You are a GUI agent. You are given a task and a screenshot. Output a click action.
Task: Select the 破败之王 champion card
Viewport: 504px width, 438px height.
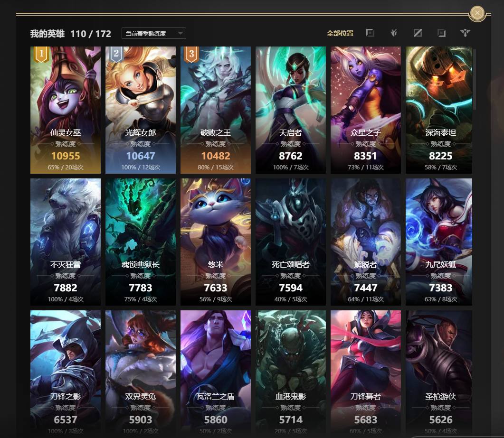click(x=216, y=110)
